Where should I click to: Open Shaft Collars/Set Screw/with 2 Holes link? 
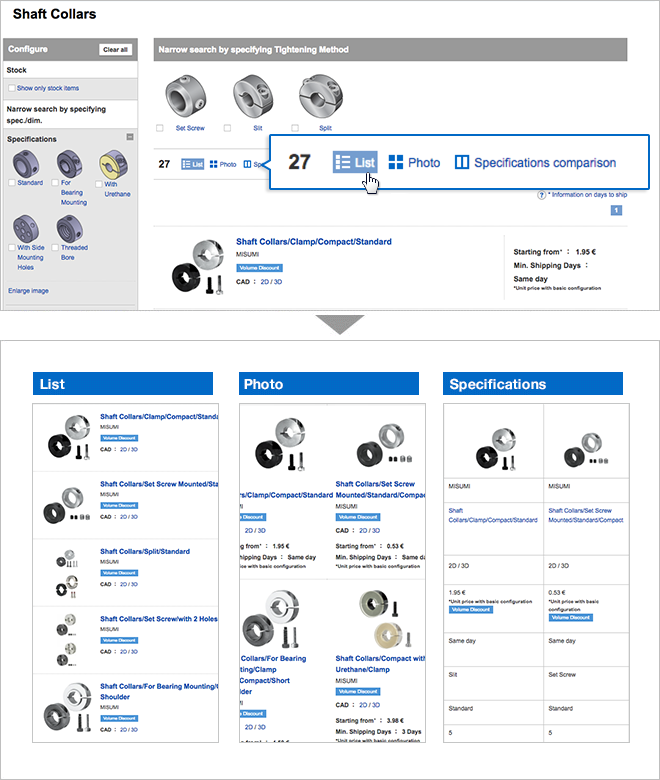159,619
